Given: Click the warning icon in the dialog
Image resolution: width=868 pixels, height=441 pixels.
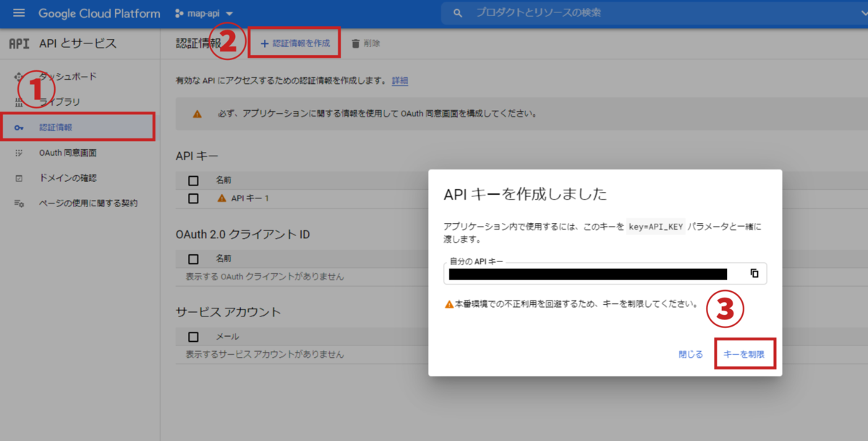Looking at the screenshot, I should (449, 304).
